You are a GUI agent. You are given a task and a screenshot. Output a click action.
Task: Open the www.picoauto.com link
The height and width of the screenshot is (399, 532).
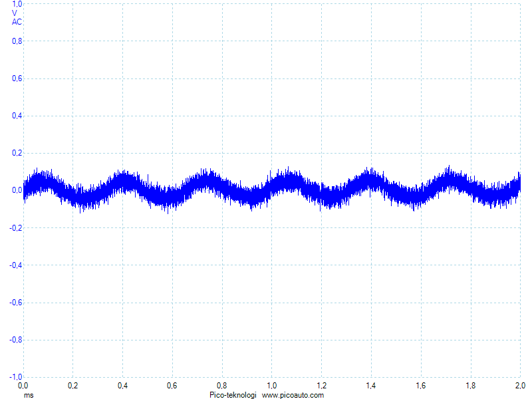[293, 395]
